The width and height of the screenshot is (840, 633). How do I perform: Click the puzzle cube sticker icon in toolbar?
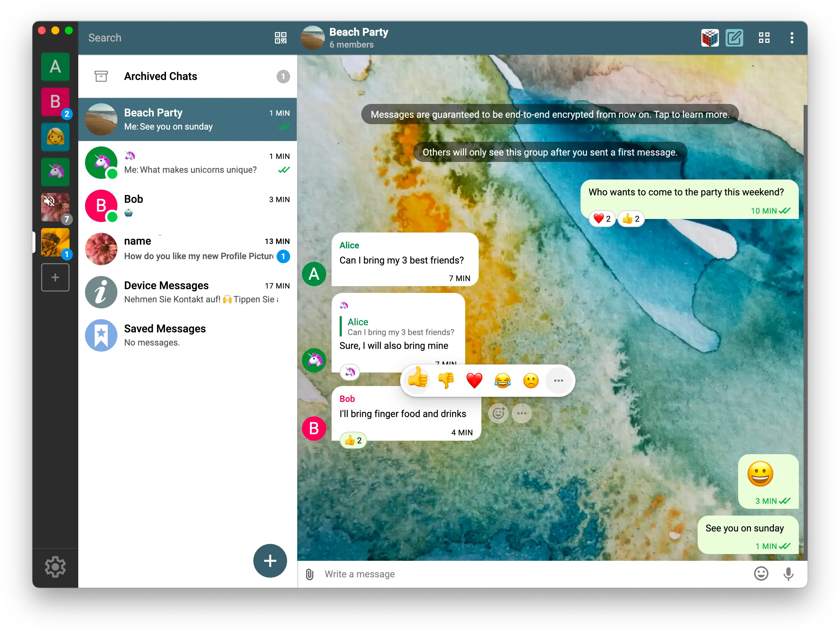(709, 37)
